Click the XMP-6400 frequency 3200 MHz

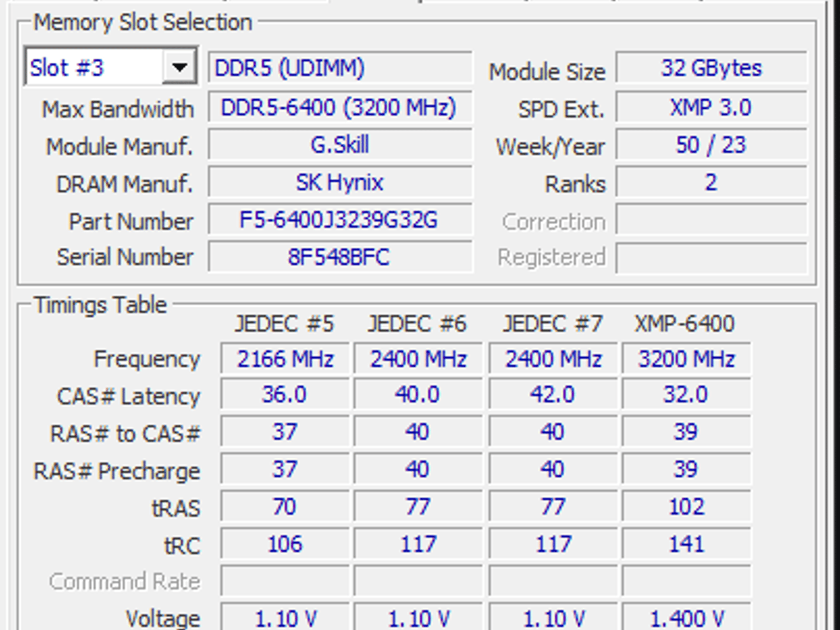pos(686,358)
